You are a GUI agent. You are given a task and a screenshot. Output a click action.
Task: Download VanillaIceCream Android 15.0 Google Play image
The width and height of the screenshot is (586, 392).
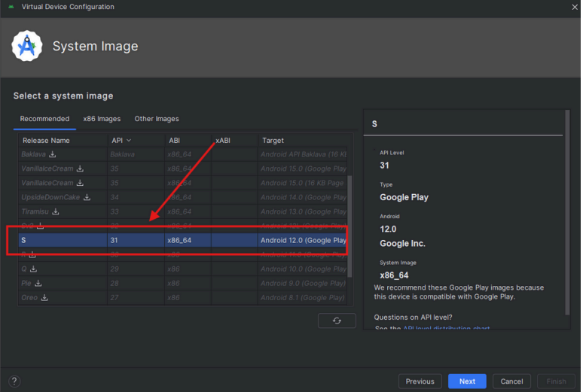click(80, 169)
